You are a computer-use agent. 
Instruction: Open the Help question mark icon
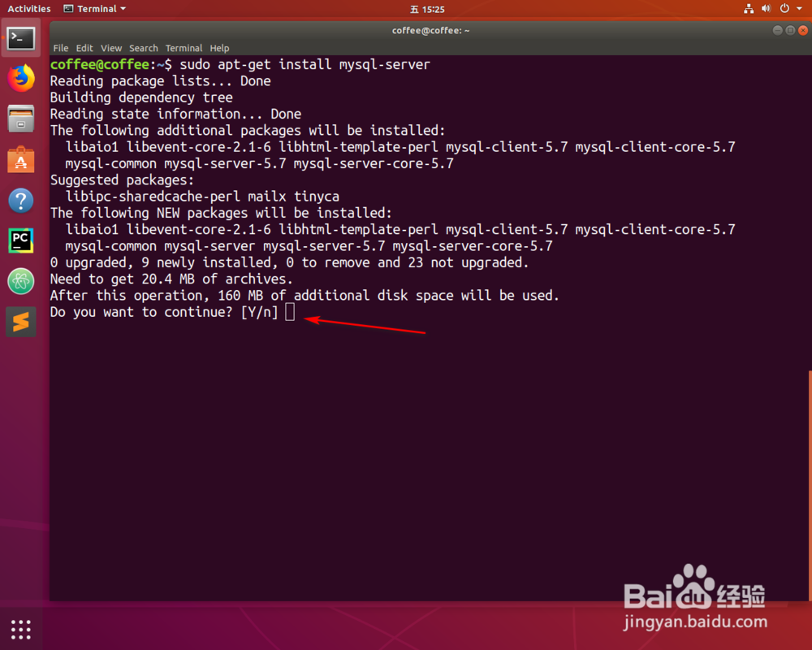(x=20, y=200)
